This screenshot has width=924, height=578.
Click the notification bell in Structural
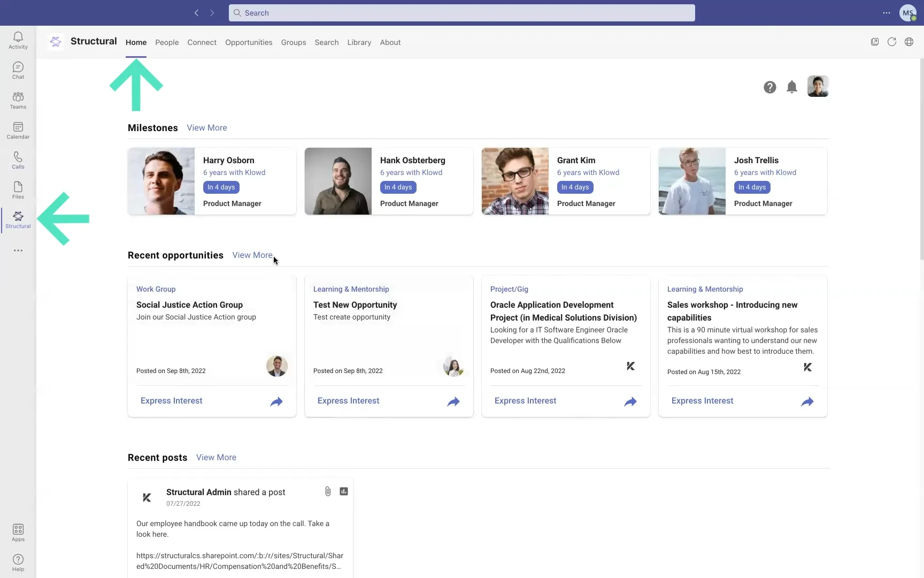(x=791, y=87)
